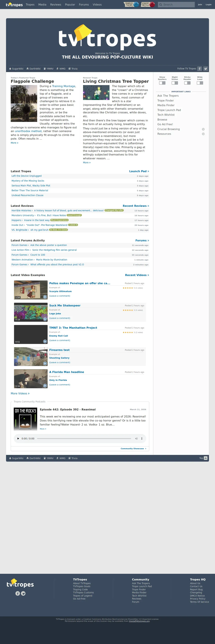Click the More Videos link
The image size is (215, 644).
tap(20, 394)
